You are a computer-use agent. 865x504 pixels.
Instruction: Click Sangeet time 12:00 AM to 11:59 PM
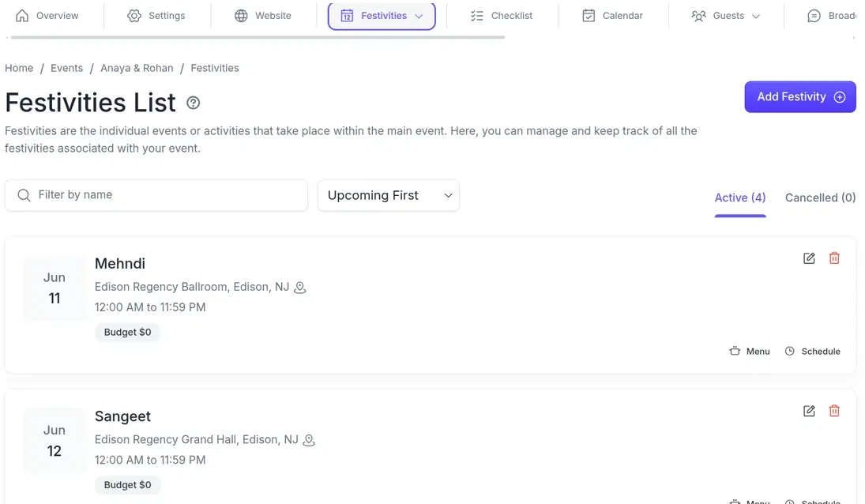(150, 460)
